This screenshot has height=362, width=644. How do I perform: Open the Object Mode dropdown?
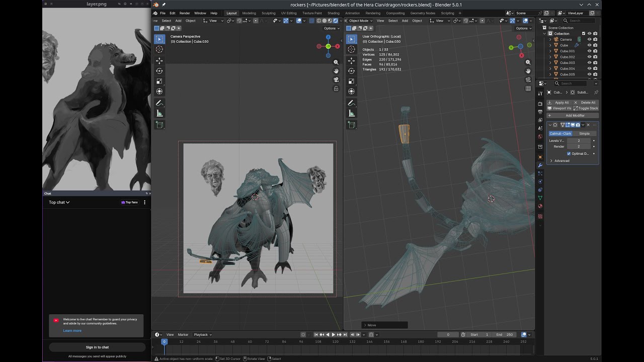(360, 21)
